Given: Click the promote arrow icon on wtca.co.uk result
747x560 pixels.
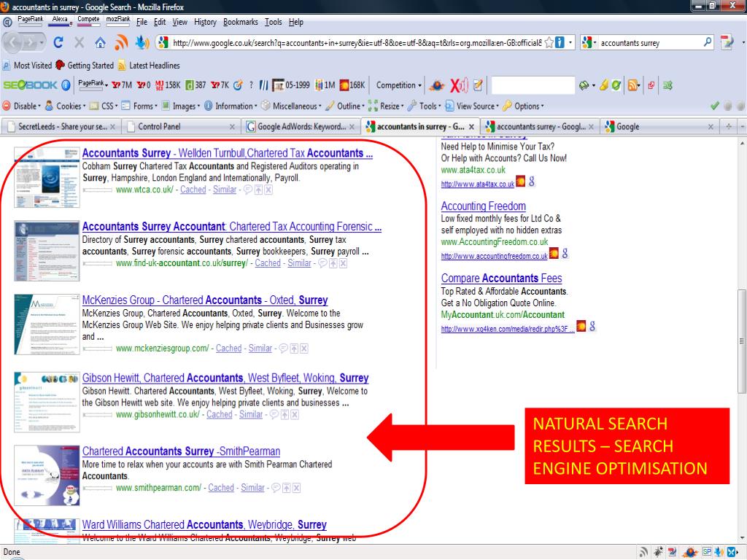Looking at the screenshot, I should (258, 190).
